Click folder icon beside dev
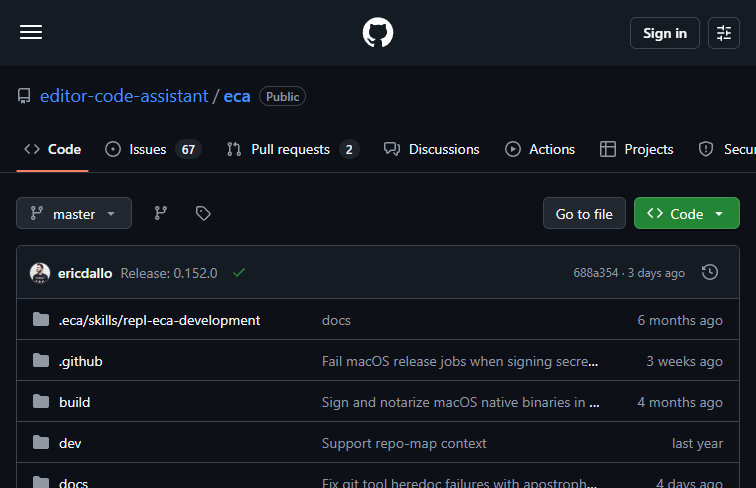 coord(41,442)
